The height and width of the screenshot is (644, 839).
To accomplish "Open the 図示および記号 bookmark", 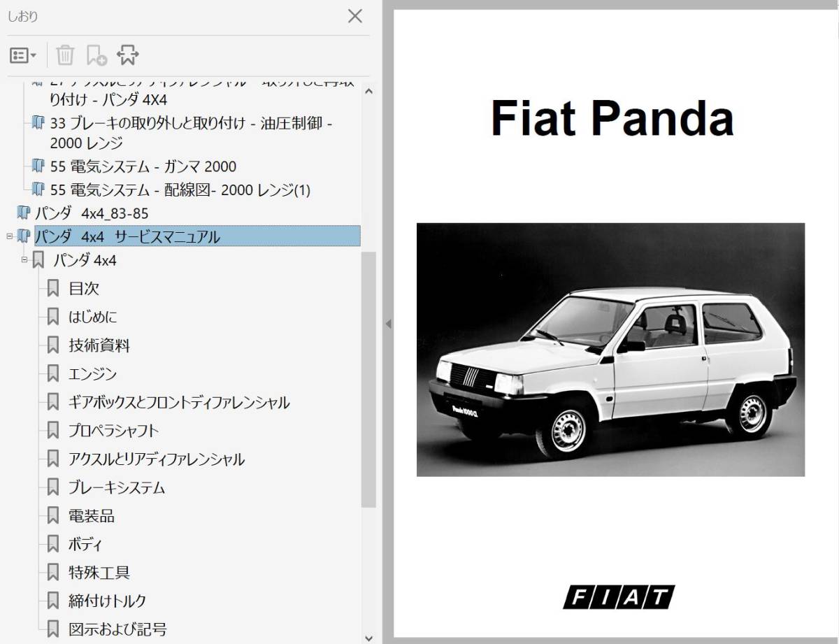I will click(117, 629).
